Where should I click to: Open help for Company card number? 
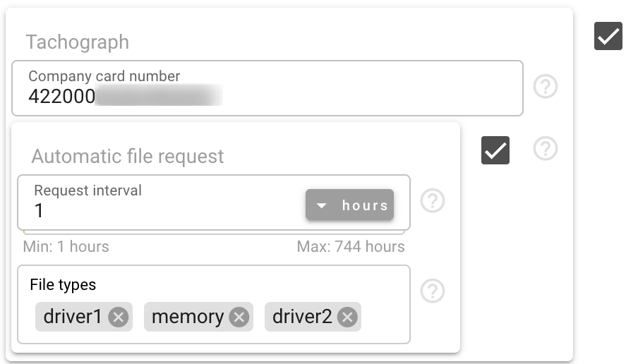[546, 86]
